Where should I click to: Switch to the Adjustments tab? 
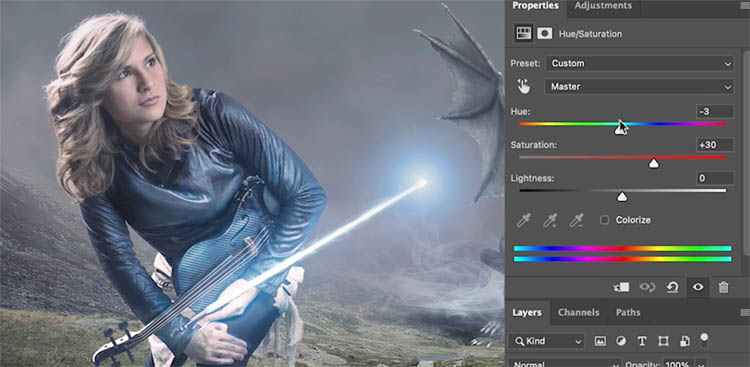(603, 6)
